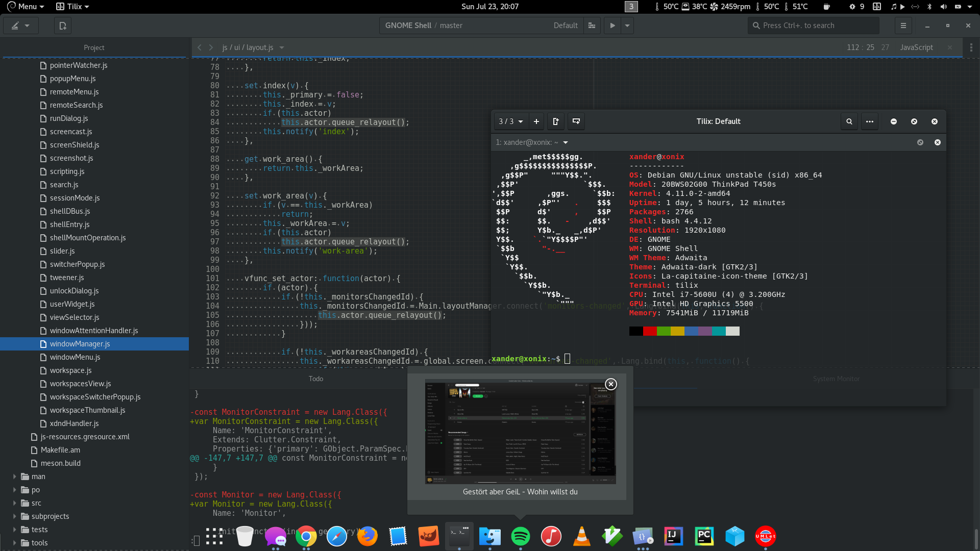Open the Tilix application menu in top bar
Viewport: 980px width, 551px height.
click(72, 7)
